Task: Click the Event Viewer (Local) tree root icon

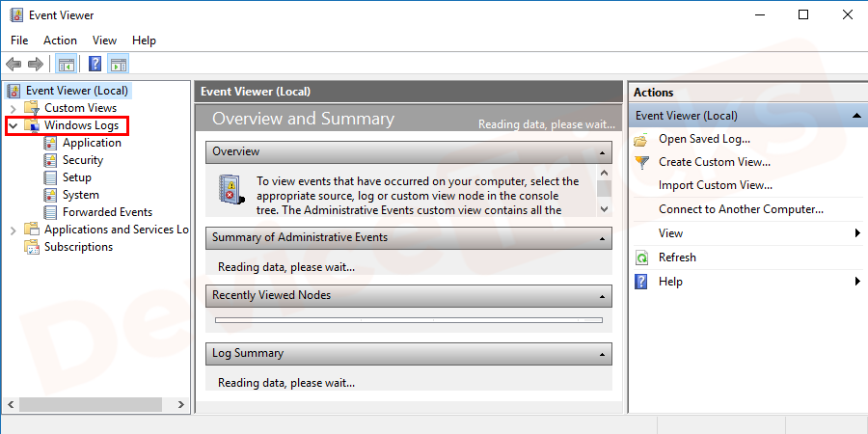Action: [14, 91]
